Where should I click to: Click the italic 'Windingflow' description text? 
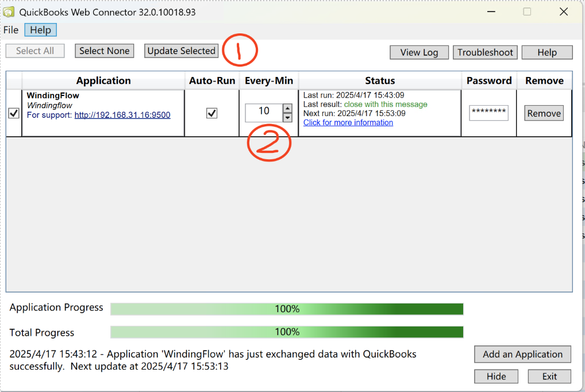(49, 105)
